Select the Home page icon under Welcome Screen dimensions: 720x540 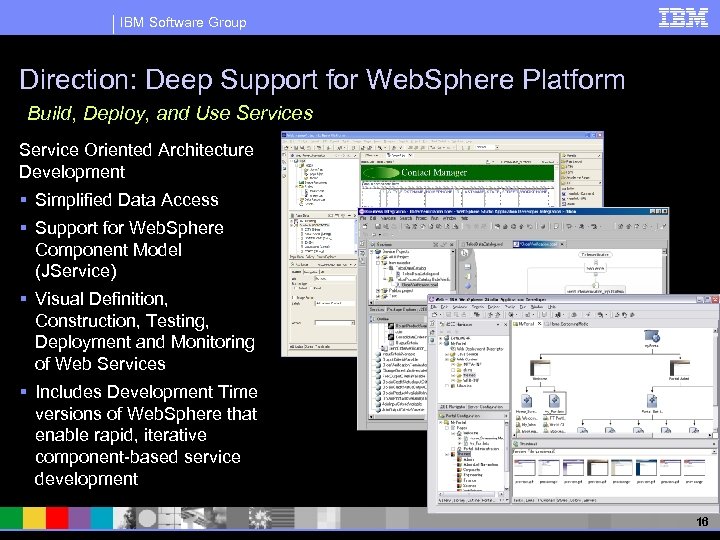point(527,403)
